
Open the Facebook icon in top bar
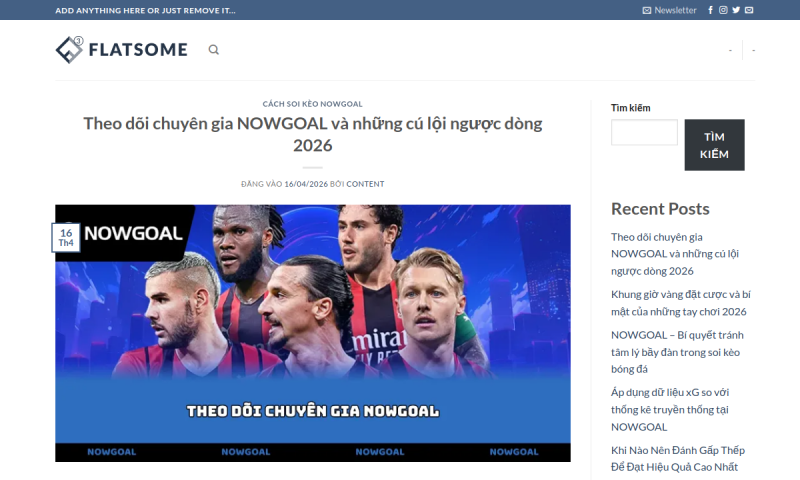[x=710, y=10]
